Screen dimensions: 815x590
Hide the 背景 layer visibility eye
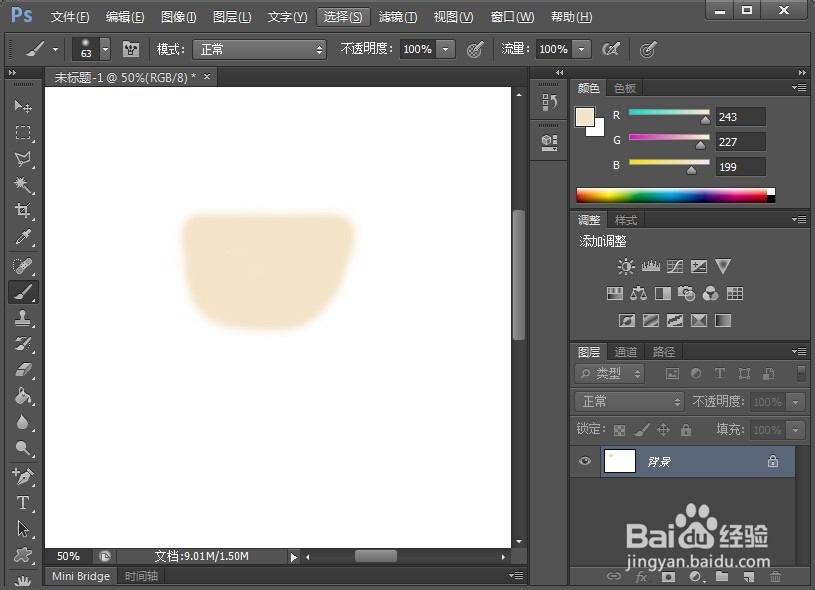click(x=585, y=461)
